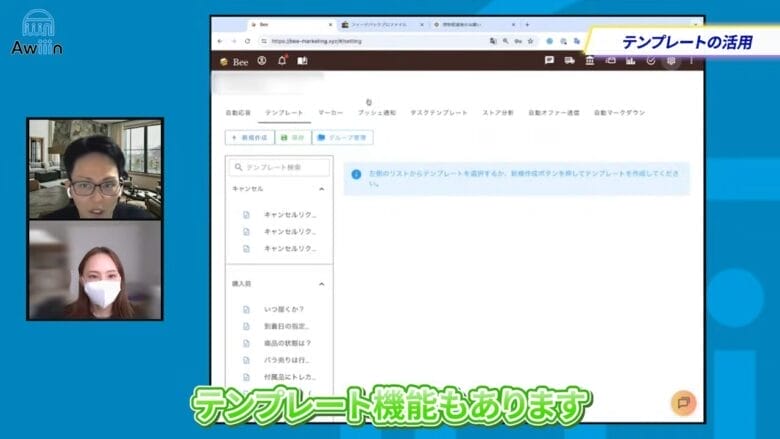Open a new browser tab with plus
780x439 pixels.
click(x=527, y=24)
